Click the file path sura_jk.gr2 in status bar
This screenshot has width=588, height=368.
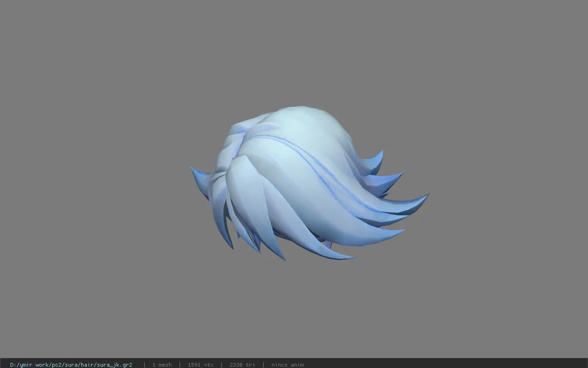(71, 365)
